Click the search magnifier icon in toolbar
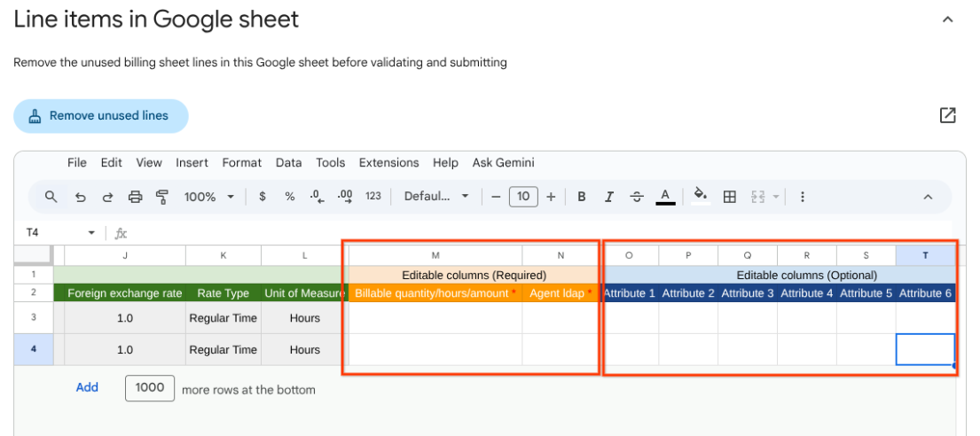 click(51, 197)
